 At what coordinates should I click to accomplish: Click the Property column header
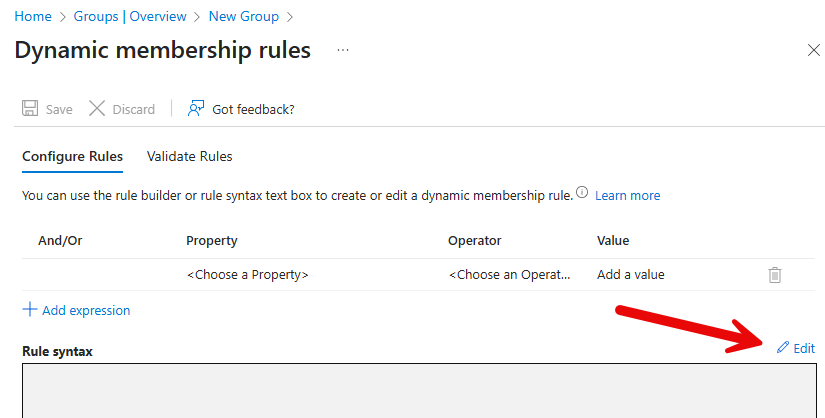click(x=211, y=241)
